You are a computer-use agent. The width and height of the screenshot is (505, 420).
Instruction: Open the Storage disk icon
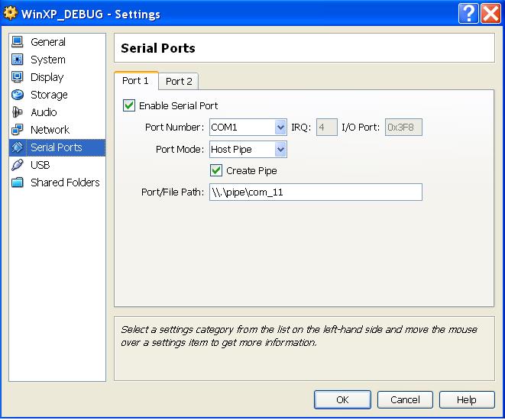[18, 95]
